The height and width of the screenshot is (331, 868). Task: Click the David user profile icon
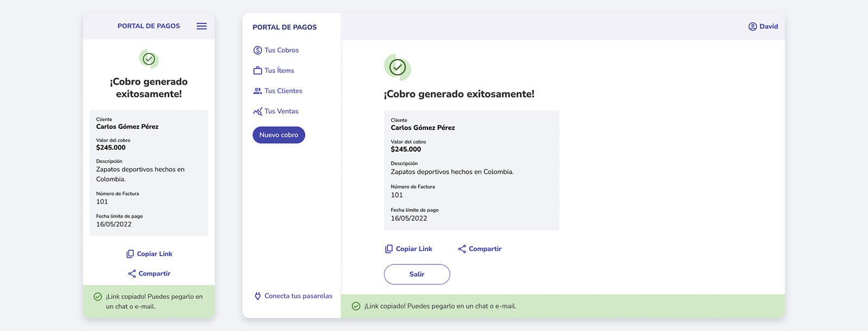[752, 27]
